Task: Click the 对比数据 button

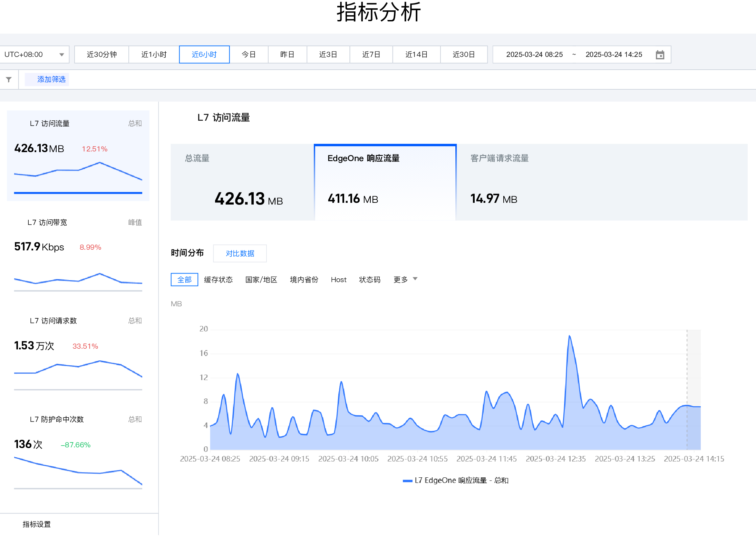Action: 240,253
